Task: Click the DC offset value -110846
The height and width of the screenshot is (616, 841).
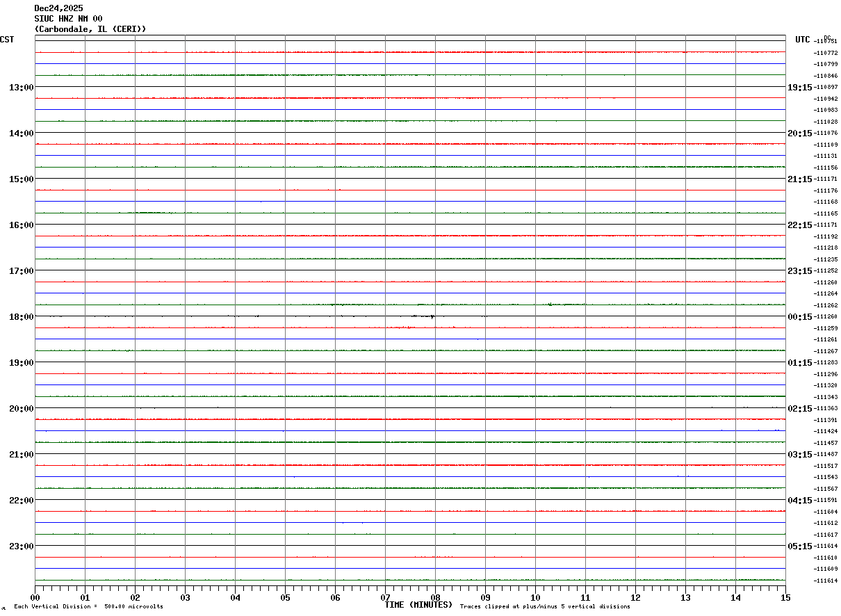Action: tap(826, 76)
